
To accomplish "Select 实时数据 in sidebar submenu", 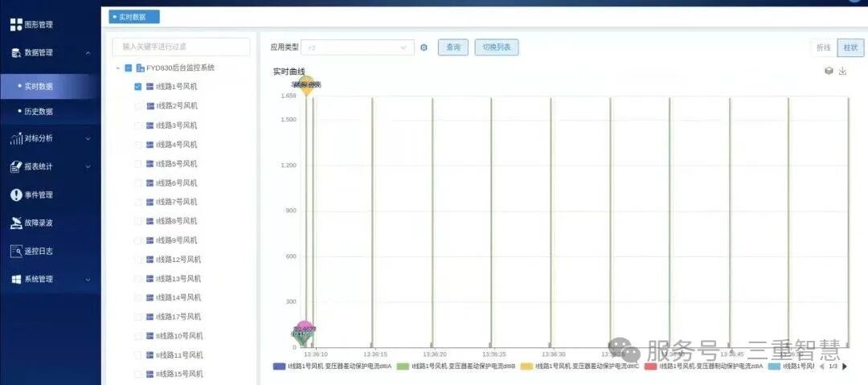I will pos(51,87).
